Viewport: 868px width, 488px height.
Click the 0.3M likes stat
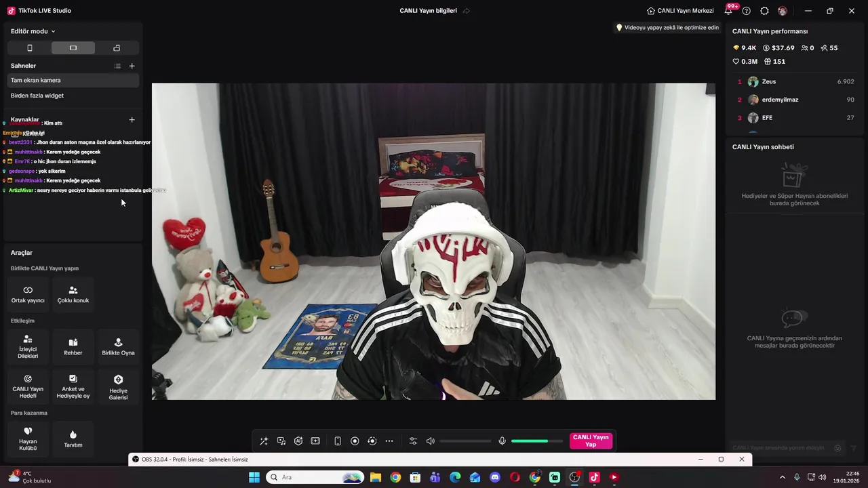(745, 62)
